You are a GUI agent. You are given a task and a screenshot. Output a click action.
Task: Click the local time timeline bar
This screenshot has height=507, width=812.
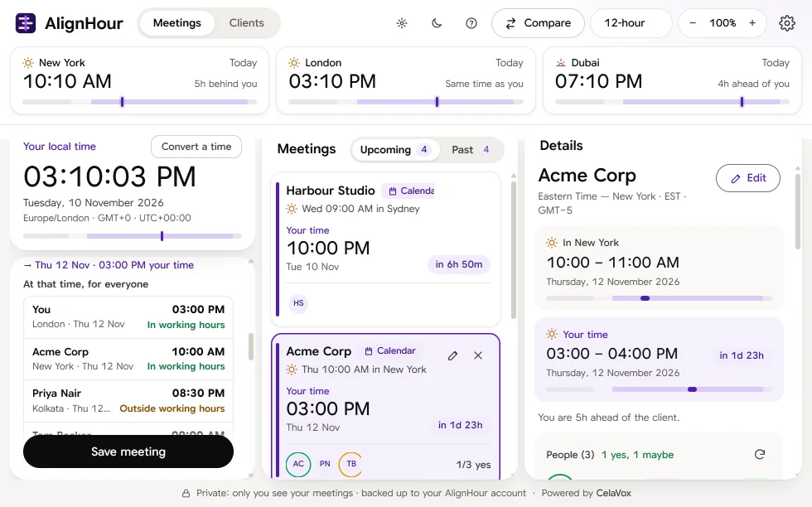pyautogui.click(x=133, y=236)
